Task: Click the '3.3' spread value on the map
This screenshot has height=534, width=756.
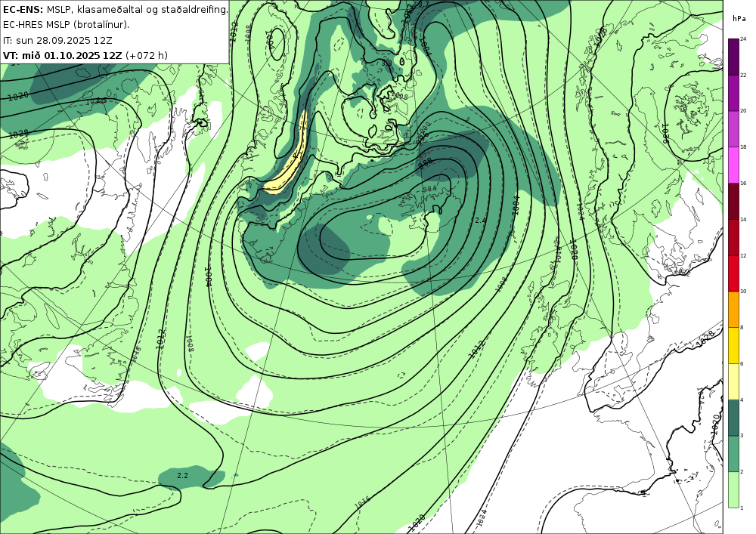Action: tap(386, 63)
